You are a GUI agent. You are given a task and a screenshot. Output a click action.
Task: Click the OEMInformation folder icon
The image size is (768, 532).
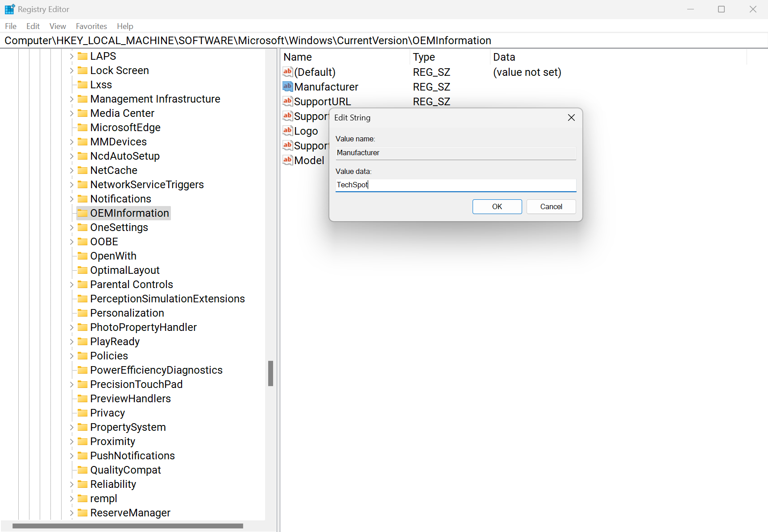[x=83, y=213]
